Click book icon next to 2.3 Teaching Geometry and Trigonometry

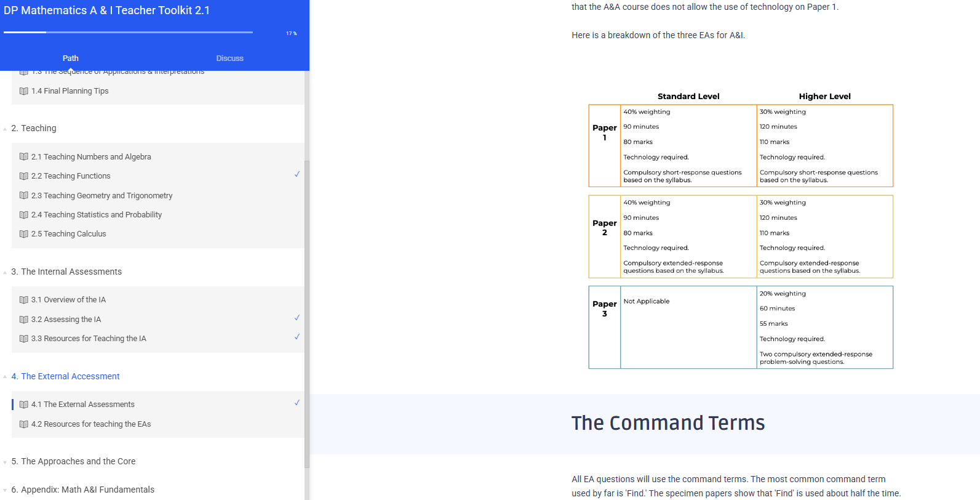(x=23, y=196)
